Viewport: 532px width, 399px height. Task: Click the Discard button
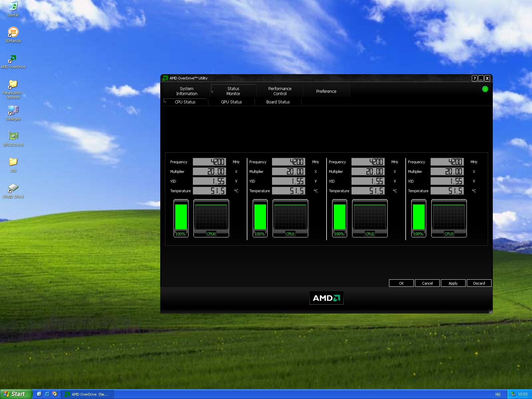[x=479, y=283]
